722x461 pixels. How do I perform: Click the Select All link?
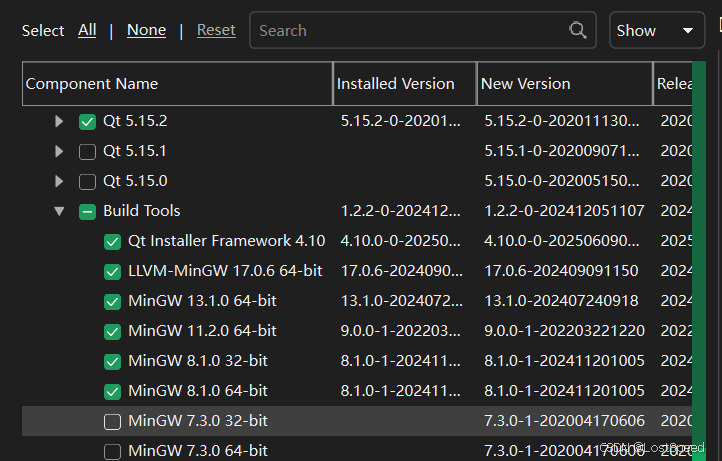[x=87, y=30]
